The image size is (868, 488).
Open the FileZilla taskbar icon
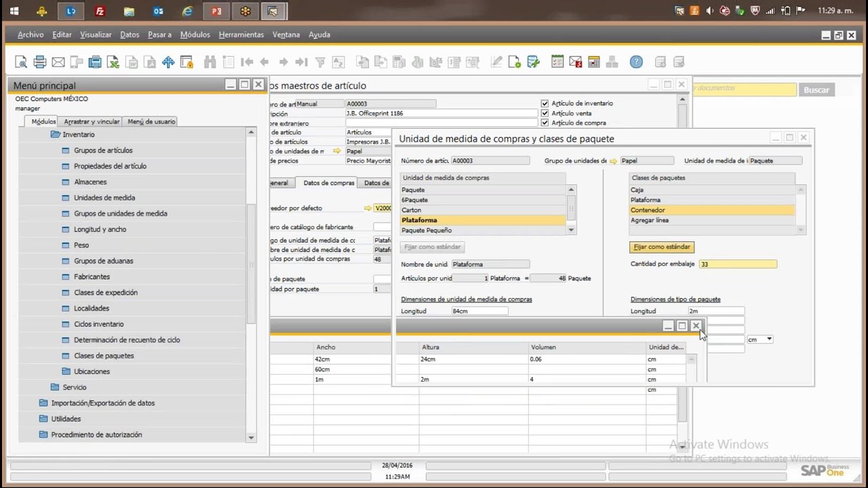click(x=100, y=11)
